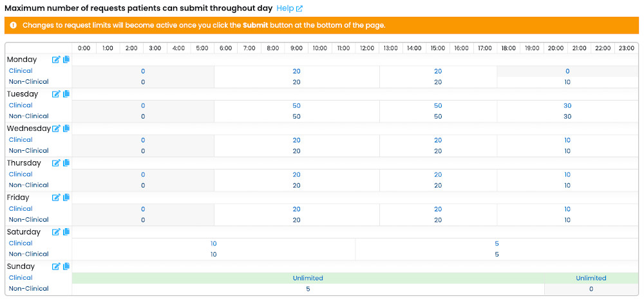Screen dimensions: 644x301
Task: Copy Friday's limits with the copy icon
Action: [66, 198]
